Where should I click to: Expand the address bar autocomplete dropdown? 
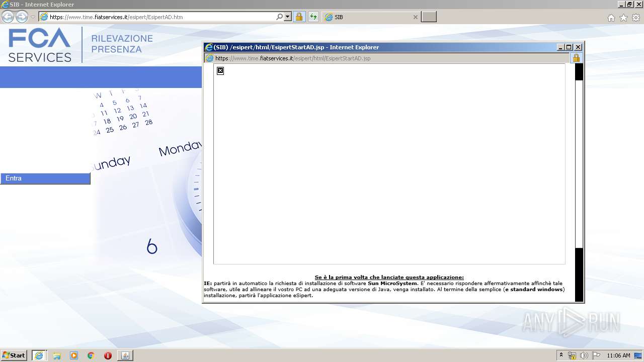coord(288,17)
